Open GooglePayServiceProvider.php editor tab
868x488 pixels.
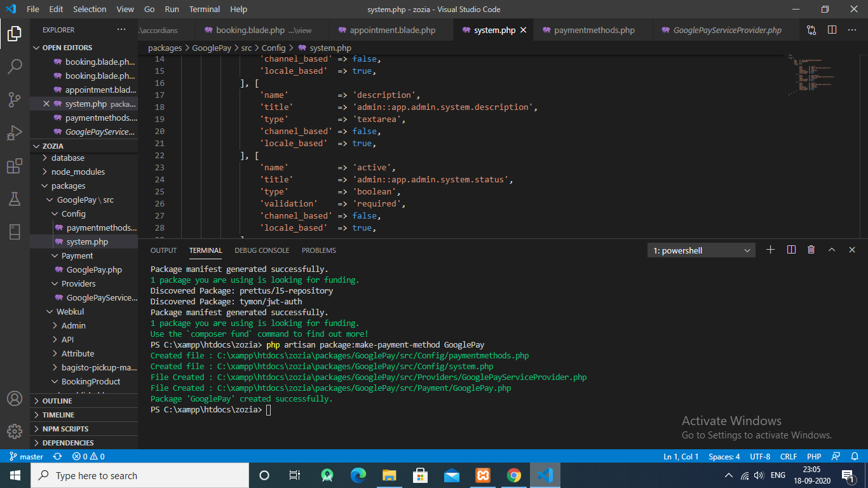[x=727, y=30]
